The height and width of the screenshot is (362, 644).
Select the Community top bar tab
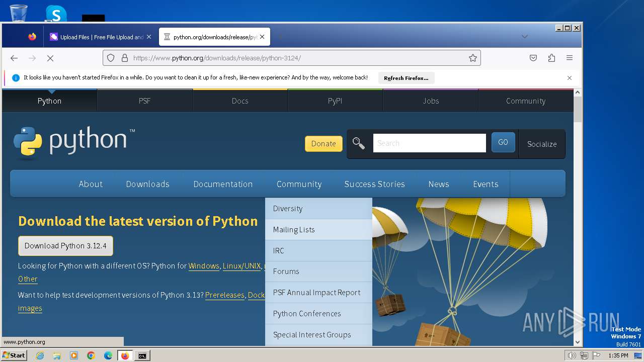pos(526,101)
